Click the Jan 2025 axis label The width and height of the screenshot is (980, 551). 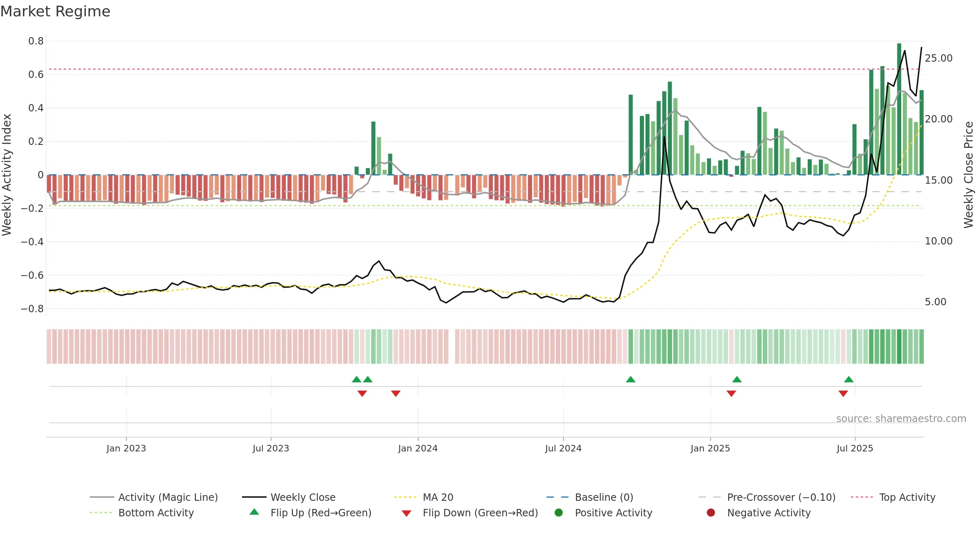pyautogui.click(x=710, y=449)
